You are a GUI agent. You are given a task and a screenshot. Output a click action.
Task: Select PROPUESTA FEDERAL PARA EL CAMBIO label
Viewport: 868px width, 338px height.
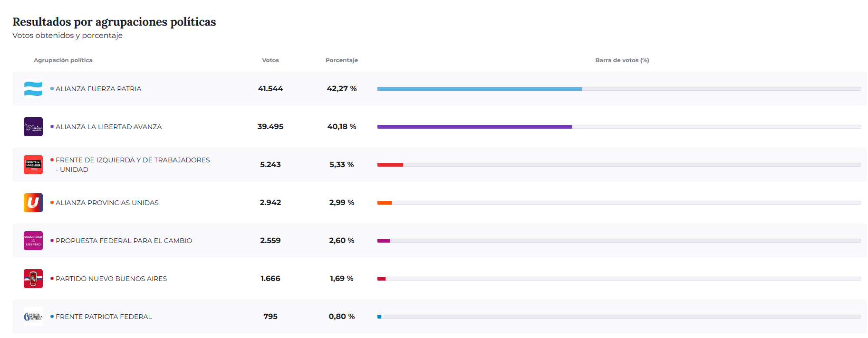[124, 241]
